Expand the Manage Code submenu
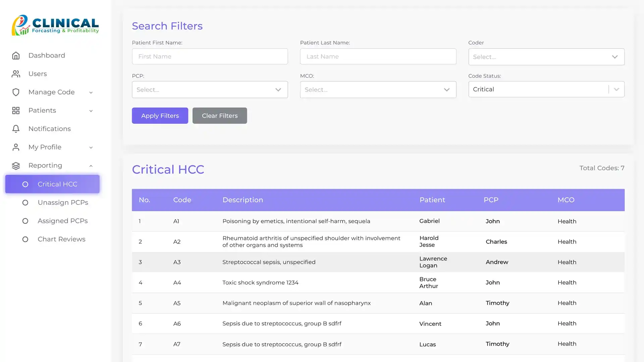The image size is (644, 362). point(91,93)
